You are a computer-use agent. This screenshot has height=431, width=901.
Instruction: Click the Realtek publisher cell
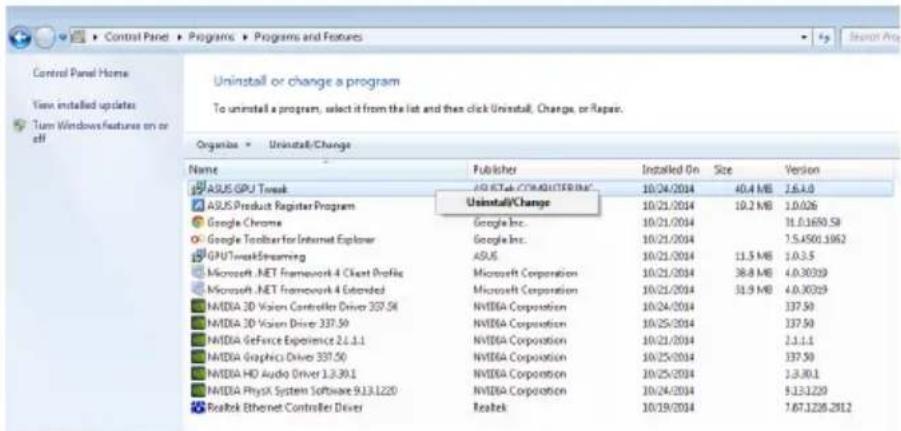488,408
